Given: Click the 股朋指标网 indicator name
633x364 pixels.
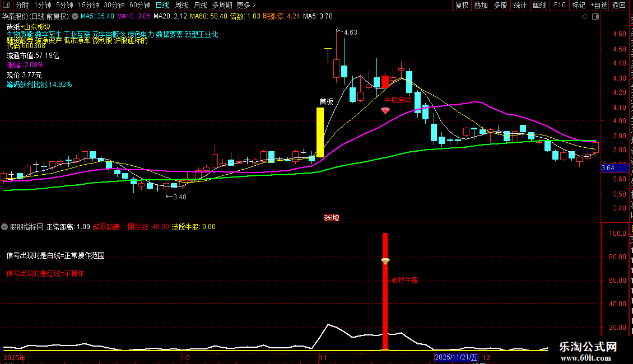Looking at the screenshot, I should click(x=27, y=227).
